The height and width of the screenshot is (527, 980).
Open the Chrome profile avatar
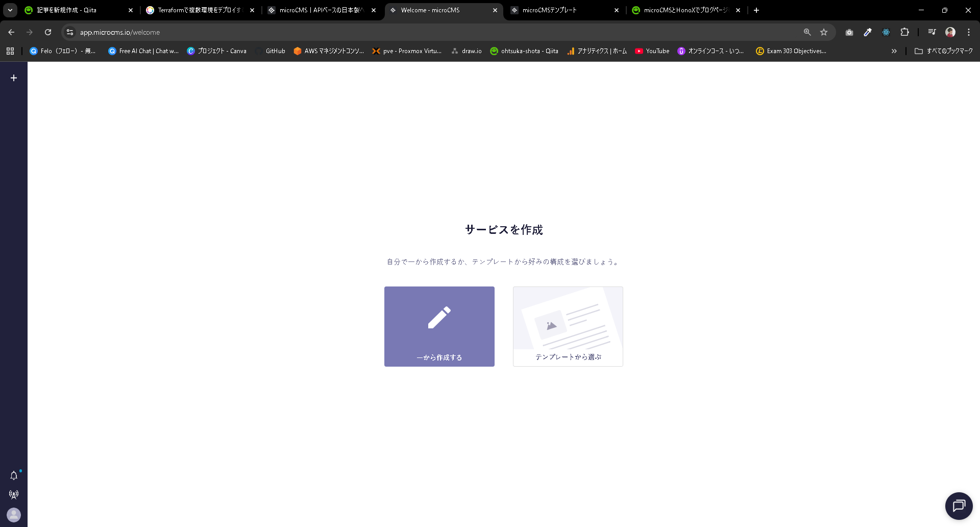point(950,32)
